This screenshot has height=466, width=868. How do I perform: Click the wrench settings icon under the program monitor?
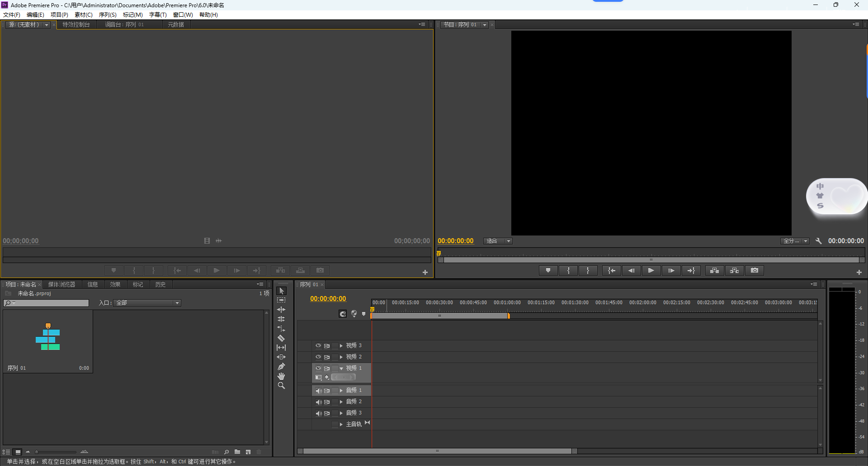click(x=818, y=241)
